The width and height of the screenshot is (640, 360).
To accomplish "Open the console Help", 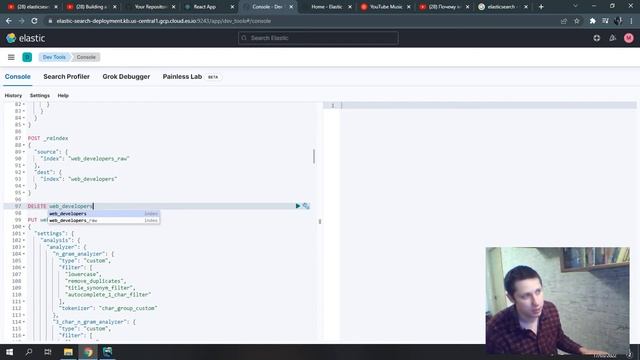I will [63, 96].
